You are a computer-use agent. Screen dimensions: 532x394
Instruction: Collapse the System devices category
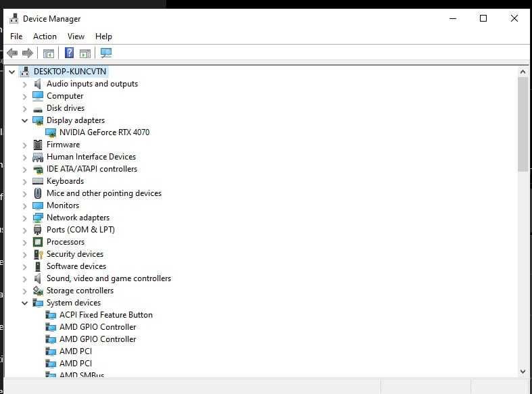point(25,303)
